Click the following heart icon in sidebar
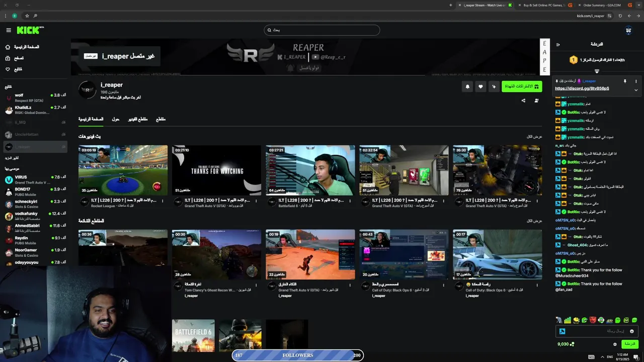The width and height of the screenshot is (644, 362). (8, 69)
